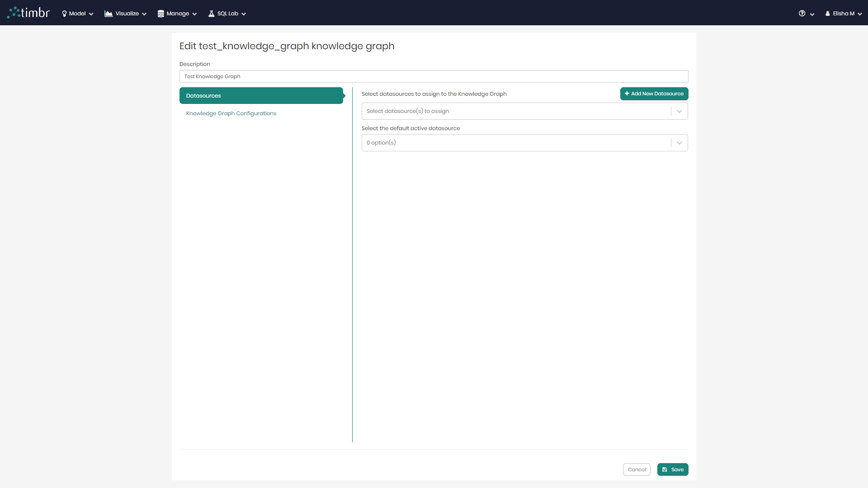Open the Manage menu
The height and width of the screenshot is (488, 868).
point(178,14)
